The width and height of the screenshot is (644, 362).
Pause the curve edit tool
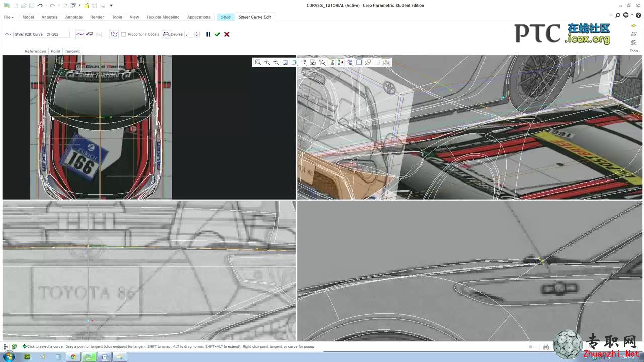[208, 34]
